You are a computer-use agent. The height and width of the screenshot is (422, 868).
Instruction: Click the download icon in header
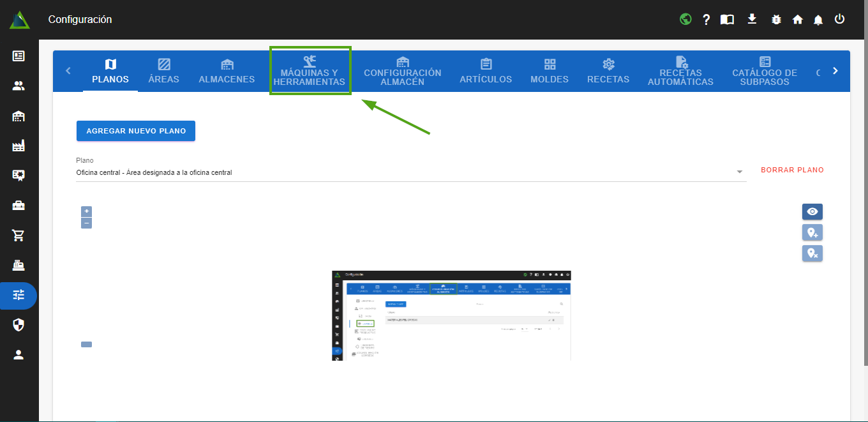click(x=752, y=19)
